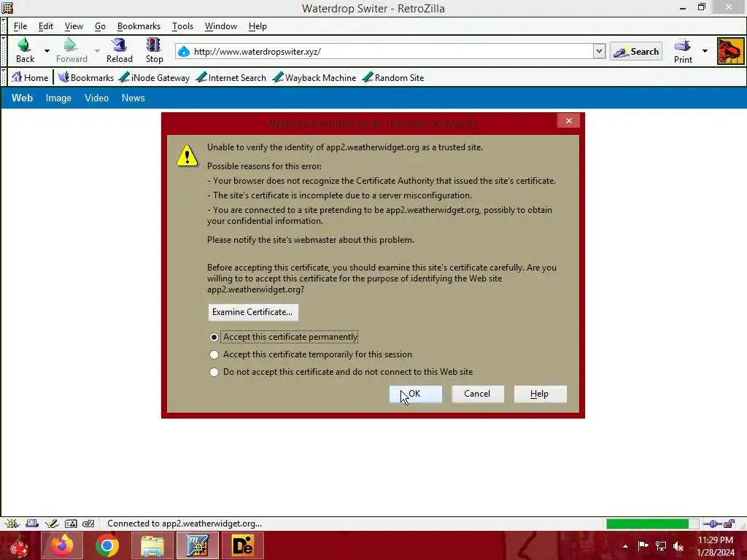Open the View menu
The height and width of the screenshot is (560, 747).
(x=74, y=26)
